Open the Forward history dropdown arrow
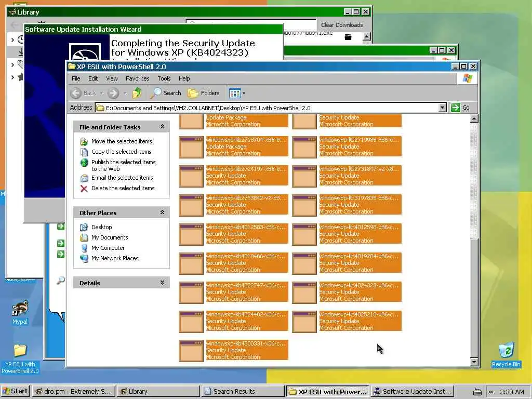 pyautogui.click(x=125, y=94)
